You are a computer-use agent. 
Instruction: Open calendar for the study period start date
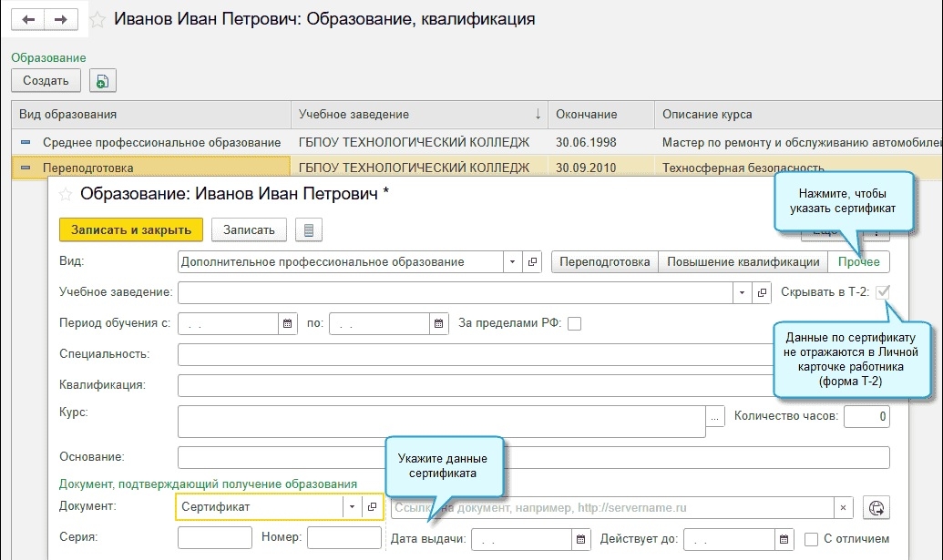[288, 323]
